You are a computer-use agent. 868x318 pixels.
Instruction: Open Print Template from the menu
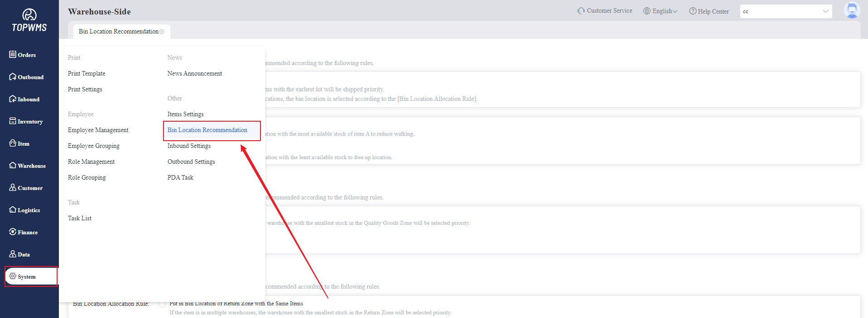[x=87, y=73]
